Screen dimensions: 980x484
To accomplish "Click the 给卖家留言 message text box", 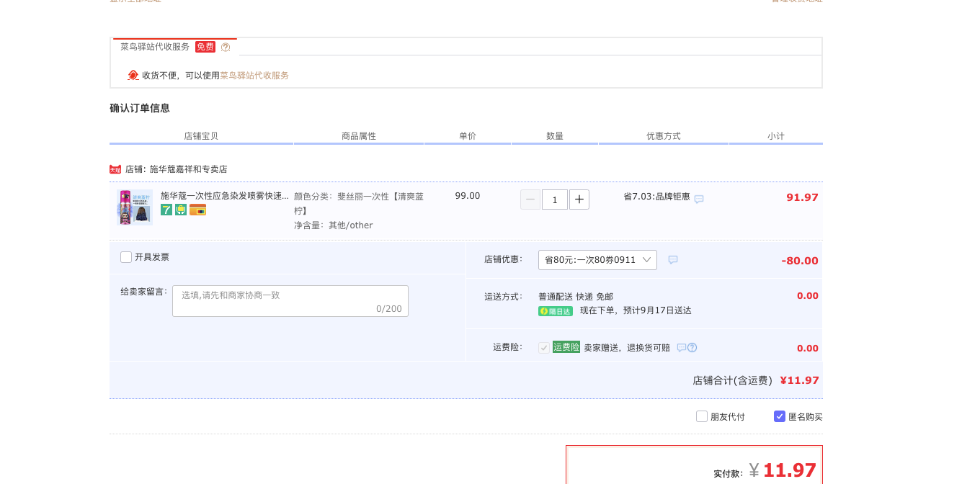I will [290, 301].
